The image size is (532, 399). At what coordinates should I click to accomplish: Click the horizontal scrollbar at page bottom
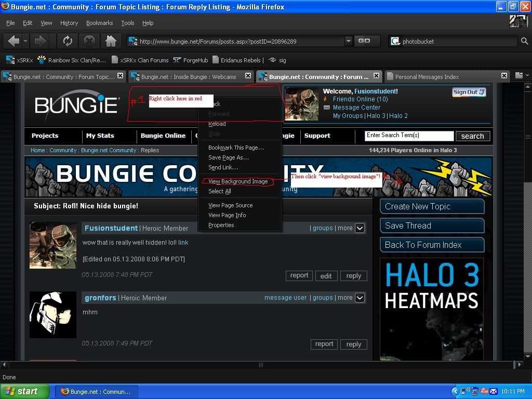click(261, 365)
